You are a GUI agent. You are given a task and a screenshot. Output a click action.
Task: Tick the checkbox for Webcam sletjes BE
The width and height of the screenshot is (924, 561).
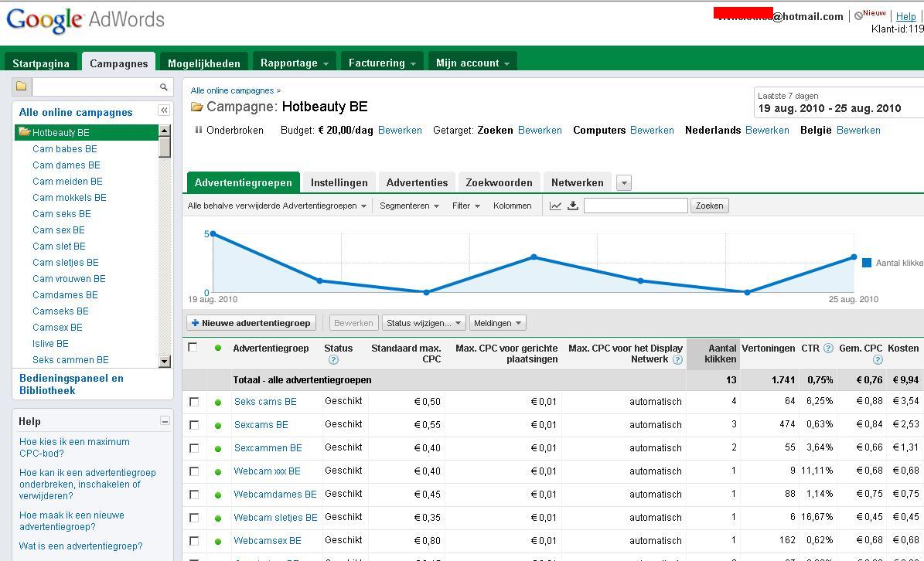tap(194, 518)
